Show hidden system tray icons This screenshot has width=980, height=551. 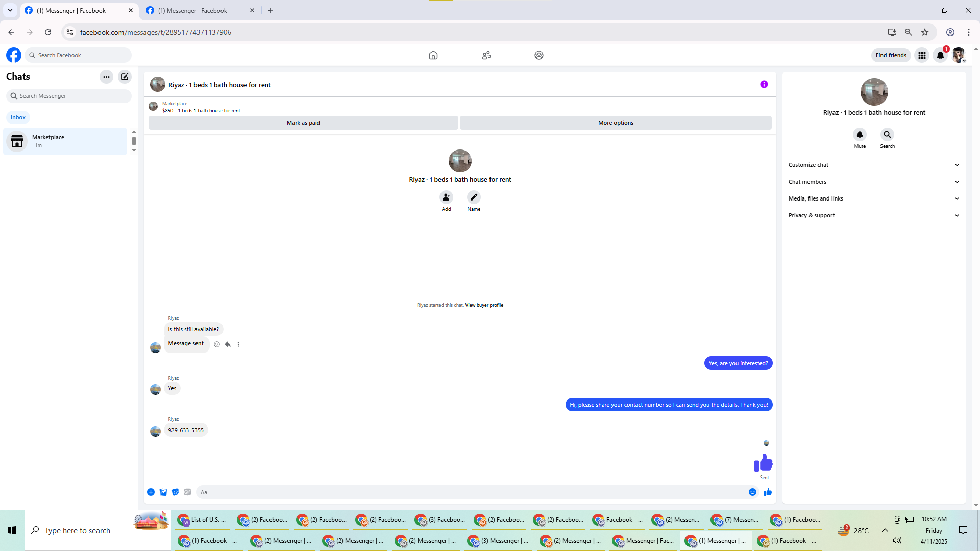(885, 530)
